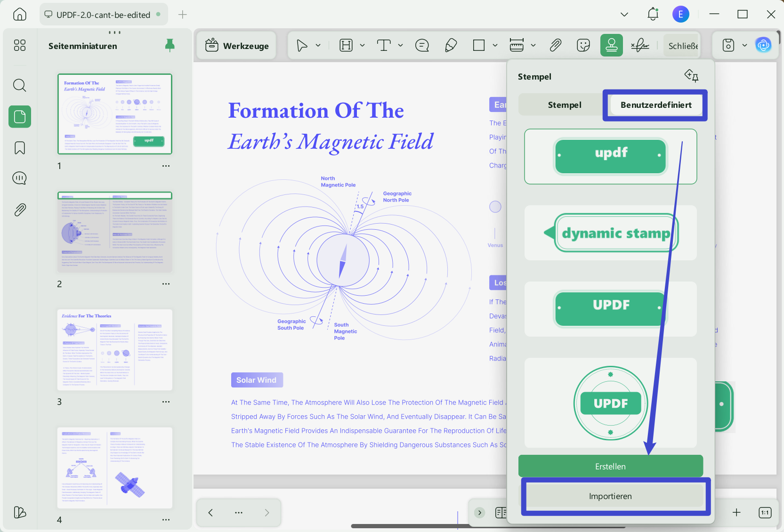Viewport: 784px width, 532px height.
Task: Unpin the Seitenminiaturen panel
Action: click(170, 45)
